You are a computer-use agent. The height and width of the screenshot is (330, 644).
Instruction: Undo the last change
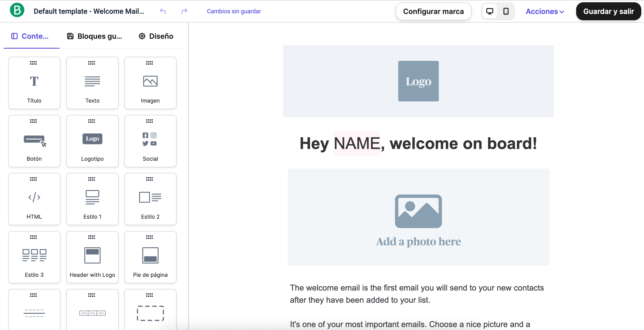pyautogui.click(x=163, y=11)
